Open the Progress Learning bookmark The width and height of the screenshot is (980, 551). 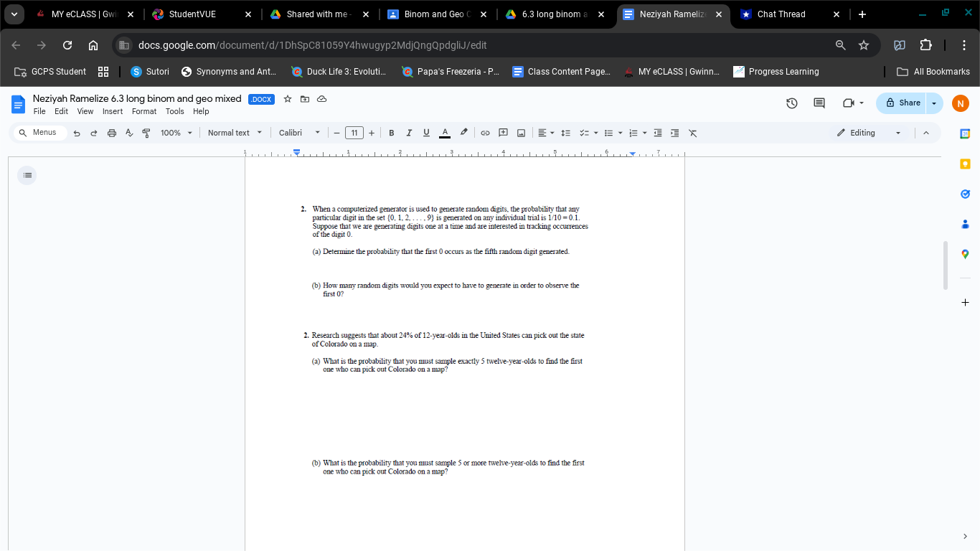click(x=776, y=72)
